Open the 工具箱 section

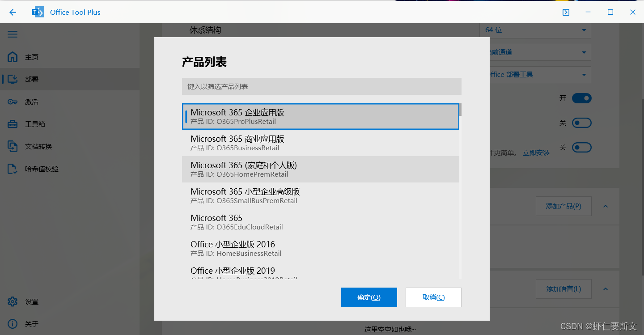70,124
